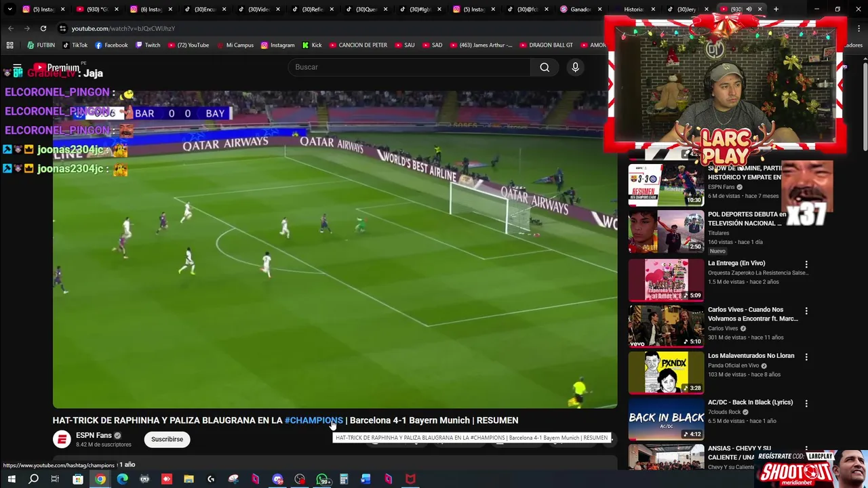Open Task View on the taskbar
This screenshot has width=868, height=488.
click(x=55, y=479)
